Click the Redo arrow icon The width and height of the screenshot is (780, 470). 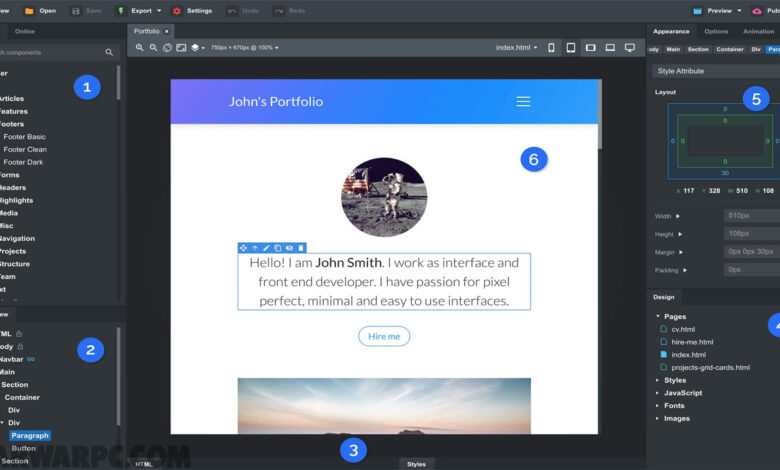coord(279,11)
